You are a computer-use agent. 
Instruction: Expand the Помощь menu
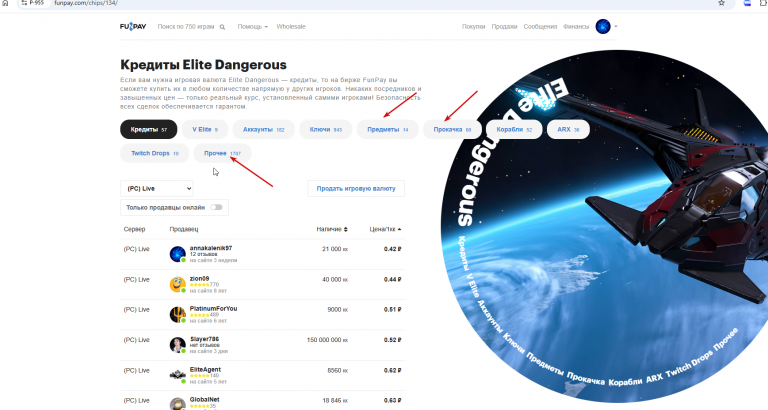pyautogui.click(x=252, y=26)
